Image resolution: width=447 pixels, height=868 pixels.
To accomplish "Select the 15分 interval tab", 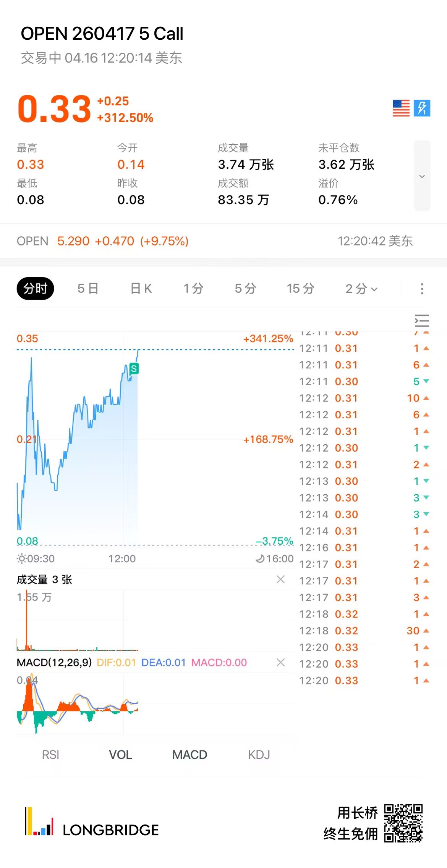I will pos(300,289).
